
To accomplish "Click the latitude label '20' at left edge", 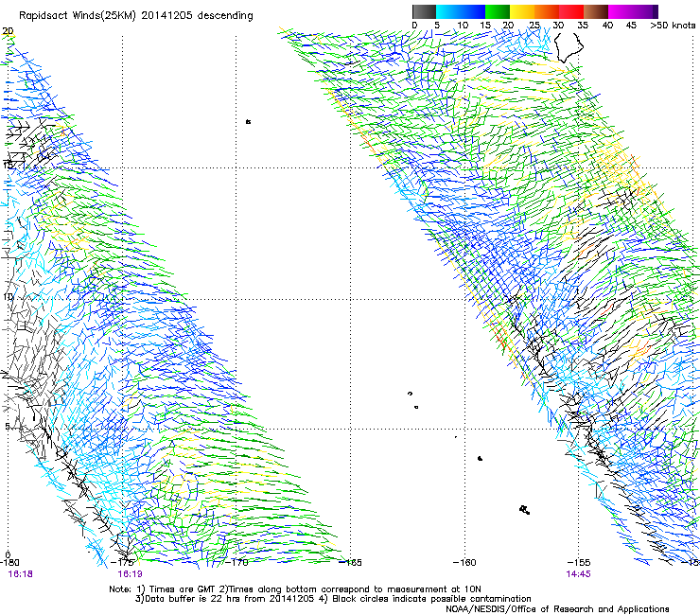I will point(8,31).
